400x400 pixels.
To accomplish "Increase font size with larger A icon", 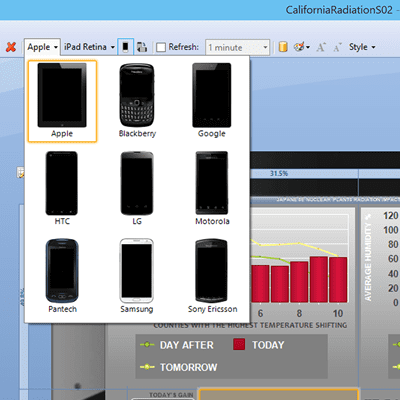I will 321,47.
